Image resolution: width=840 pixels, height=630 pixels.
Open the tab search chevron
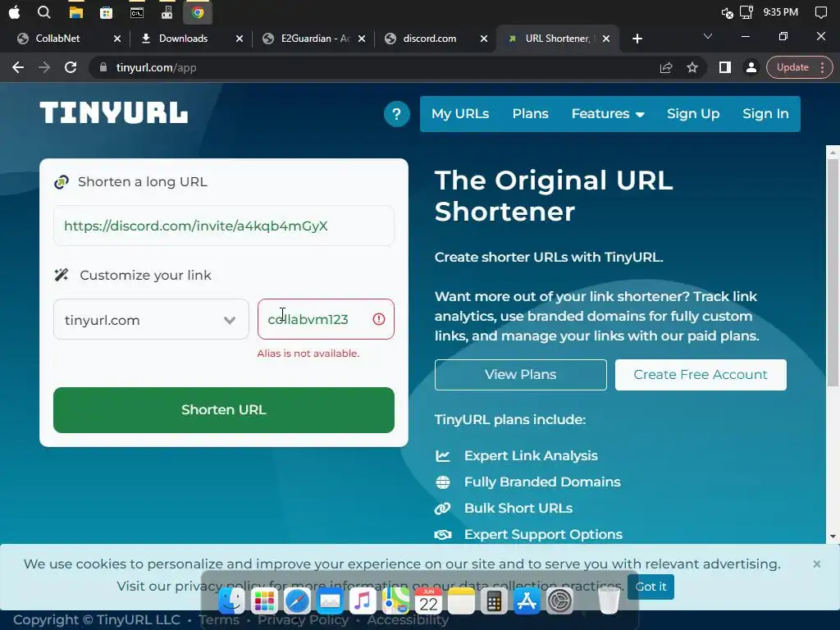708,36
